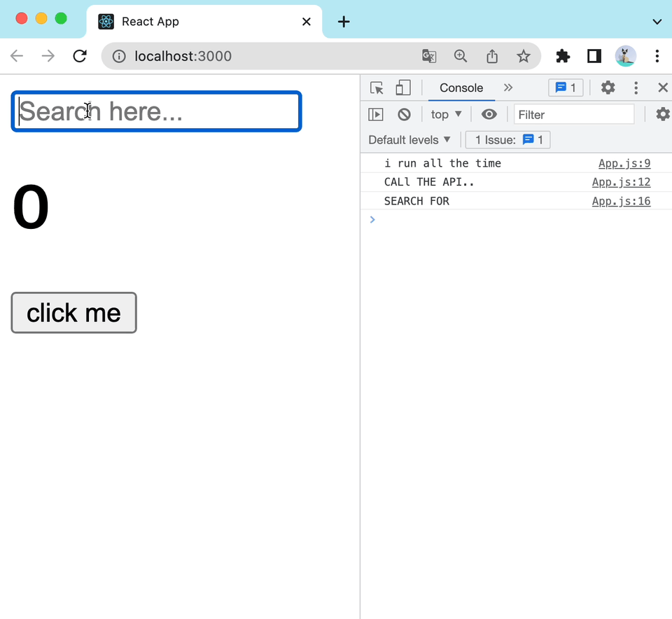Reload the localhost page
672x619 pixels.
pyautogui.click(x=80, y=56)
